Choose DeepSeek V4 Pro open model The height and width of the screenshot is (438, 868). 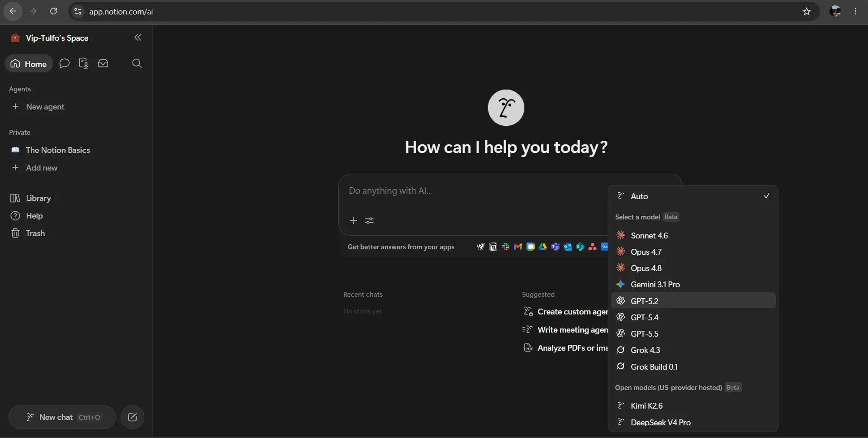click(693, 422)
